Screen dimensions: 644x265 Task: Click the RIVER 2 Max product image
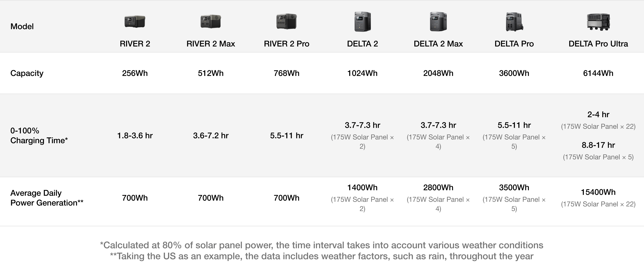tap(210, 22)
